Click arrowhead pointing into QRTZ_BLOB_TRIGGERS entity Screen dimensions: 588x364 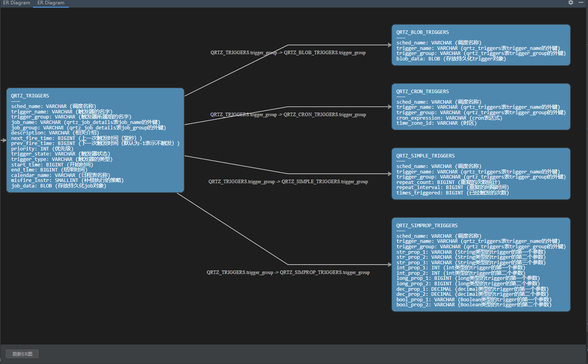click(389, 45)
